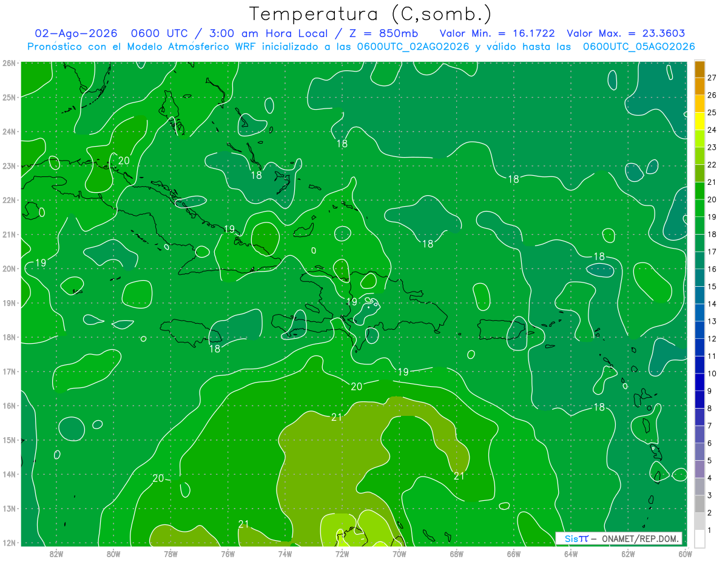This screenshot has height=562, width=728.
Task: Click longitude axis label '72W'
Action: pyautogui.click(x=342, y=553)
